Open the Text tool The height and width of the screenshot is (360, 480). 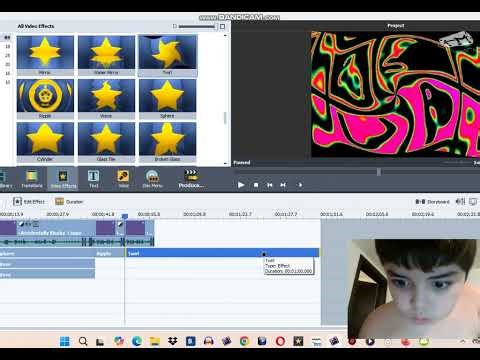[93, 179]
